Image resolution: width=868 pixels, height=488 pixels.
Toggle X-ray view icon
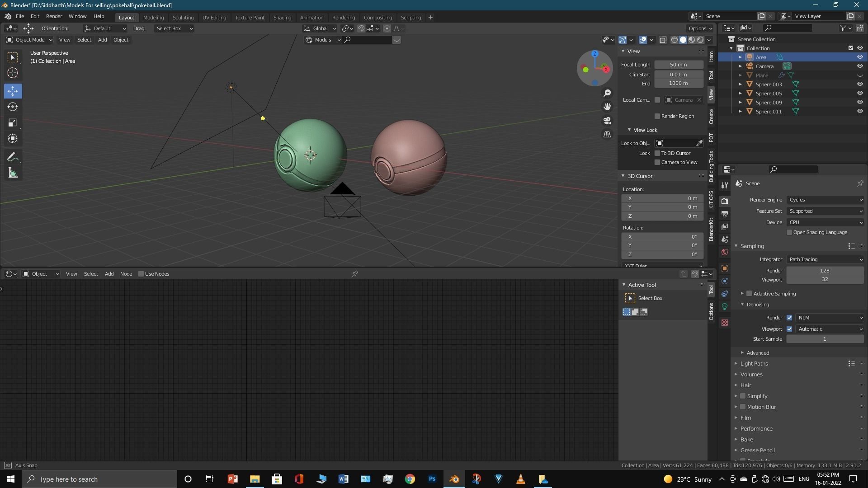click(x=663, y=40)
